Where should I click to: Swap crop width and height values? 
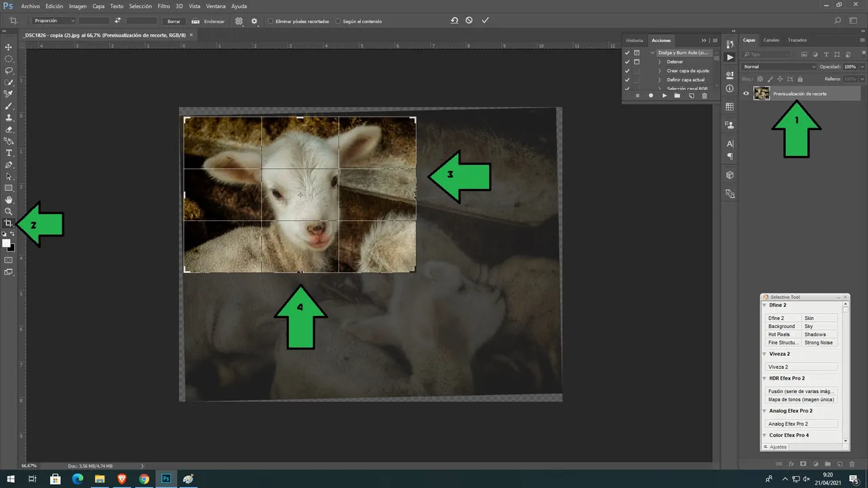click(117, 21)
